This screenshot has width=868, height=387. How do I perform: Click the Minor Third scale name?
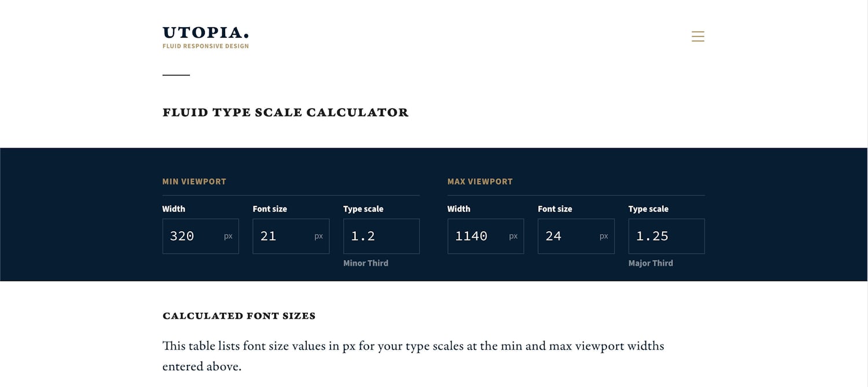click(x=366, y=263)
